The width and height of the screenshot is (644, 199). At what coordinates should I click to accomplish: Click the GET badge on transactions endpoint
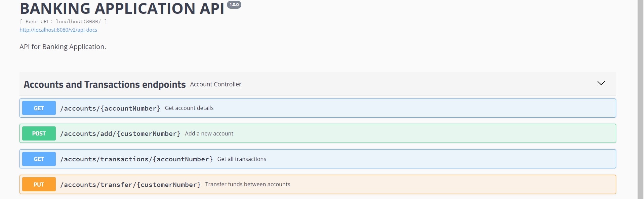click(x=38, y=159)
